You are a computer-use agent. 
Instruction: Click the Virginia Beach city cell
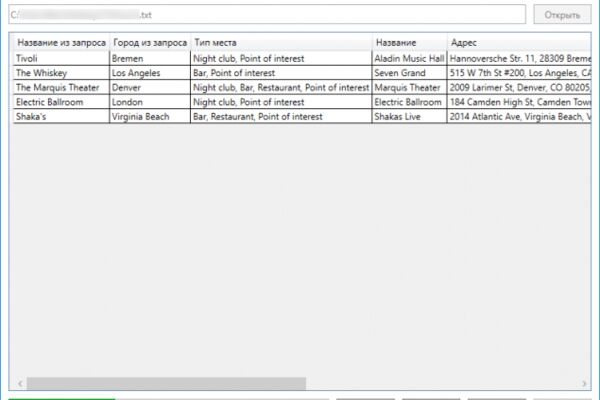point(150,116)
